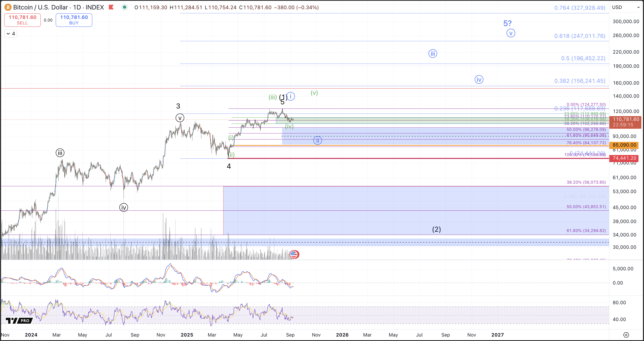Click the 2026 label on time axis

pyautogui.click(x=342, y=335)
